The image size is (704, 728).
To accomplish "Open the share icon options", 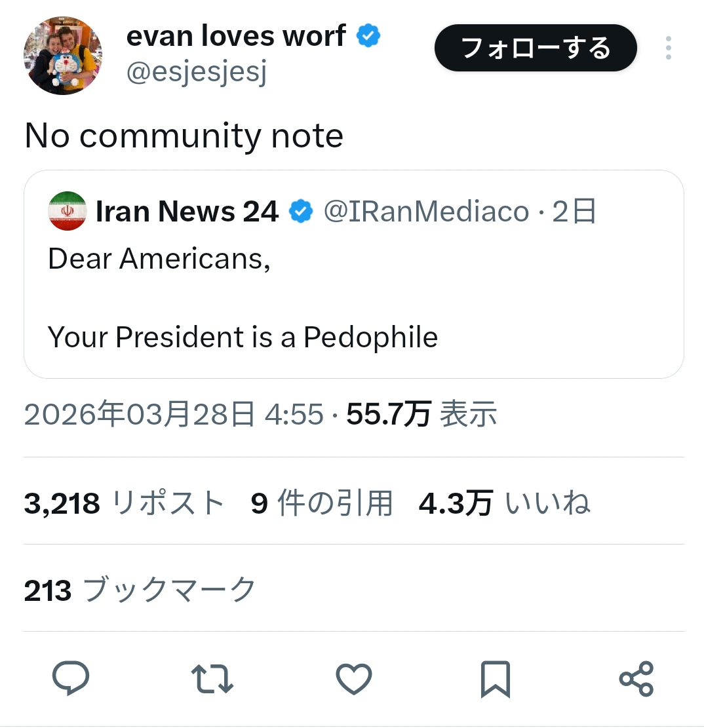I will pos(636,679).
